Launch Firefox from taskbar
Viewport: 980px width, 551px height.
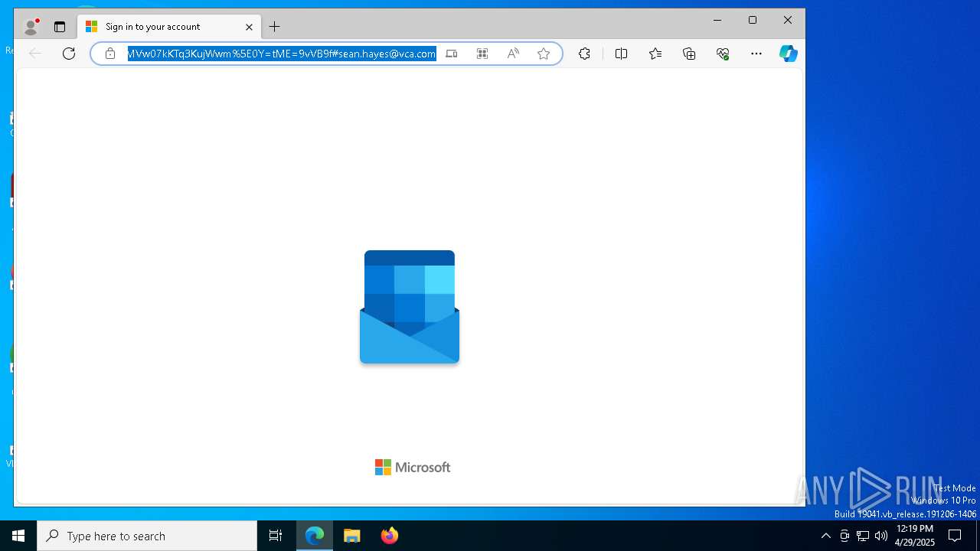click(x=390, y=536)
